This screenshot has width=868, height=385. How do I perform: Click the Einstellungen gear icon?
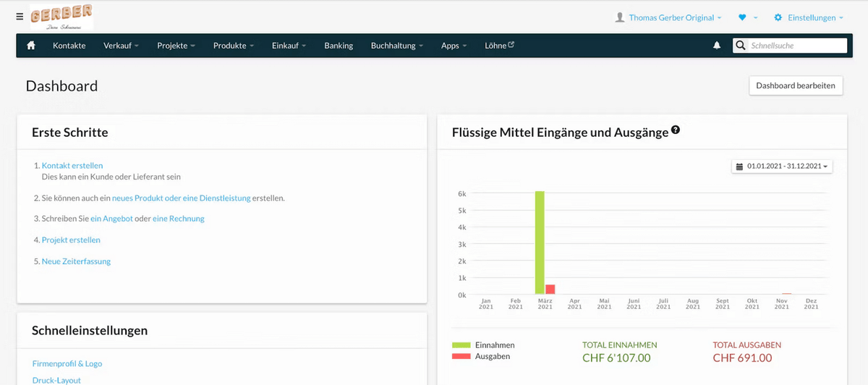click(x=778, y=17)
